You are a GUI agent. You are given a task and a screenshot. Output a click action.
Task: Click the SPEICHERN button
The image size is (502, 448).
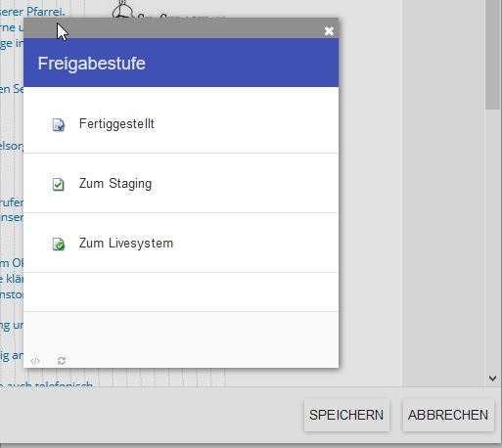point(346,415)
